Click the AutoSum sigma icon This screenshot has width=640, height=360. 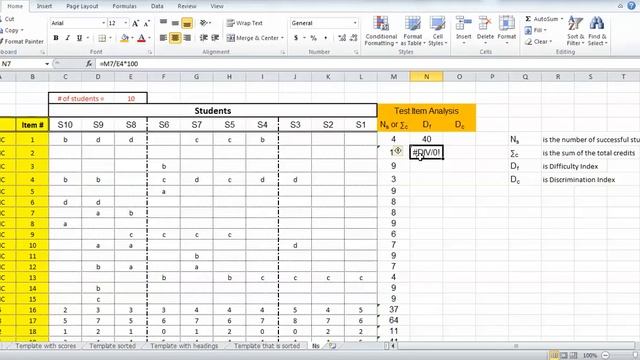pos(528,19)
